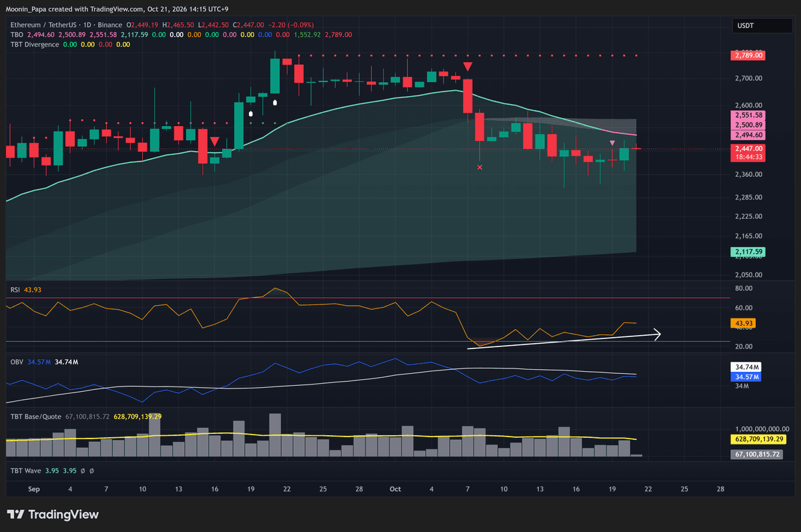Click the 1,552.92 value in the TBO legend
This screenshot has width=801, height=532.
308,34
